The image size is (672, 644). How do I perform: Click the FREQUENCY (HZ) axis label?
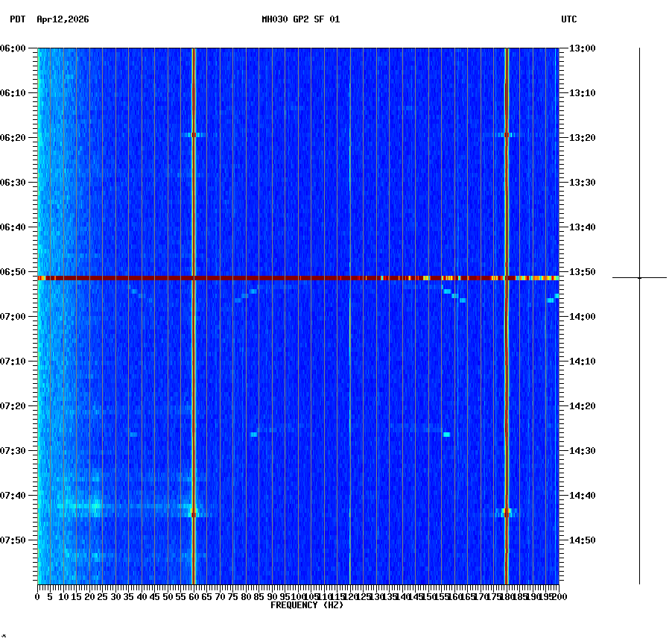point(306,605)
